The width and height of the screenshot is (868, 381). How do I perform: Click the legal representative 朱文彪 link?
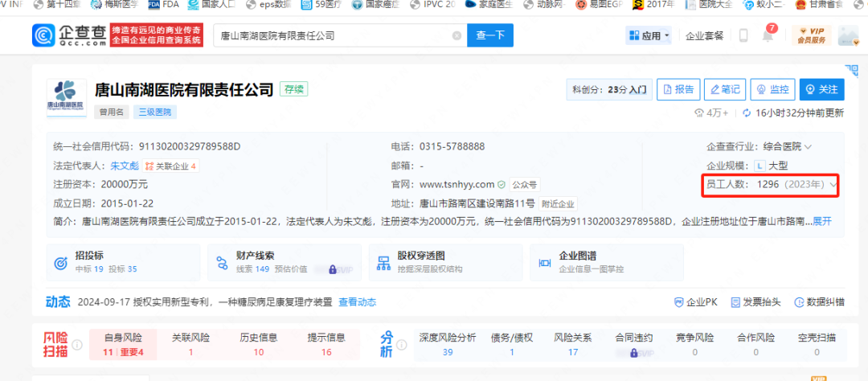pos(125,166)
